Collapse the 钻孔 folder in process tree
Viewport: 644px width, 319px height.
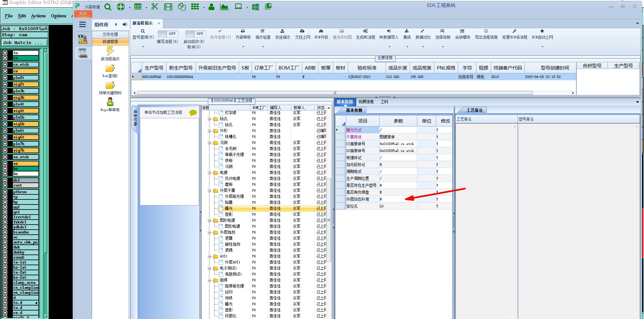pos(209,119)
